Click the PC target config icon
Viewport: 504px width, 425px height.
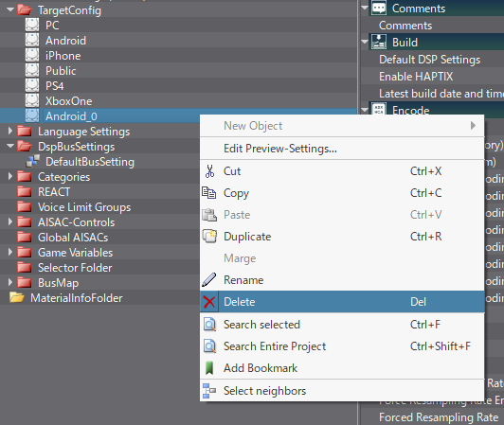[x=32, y=25]
